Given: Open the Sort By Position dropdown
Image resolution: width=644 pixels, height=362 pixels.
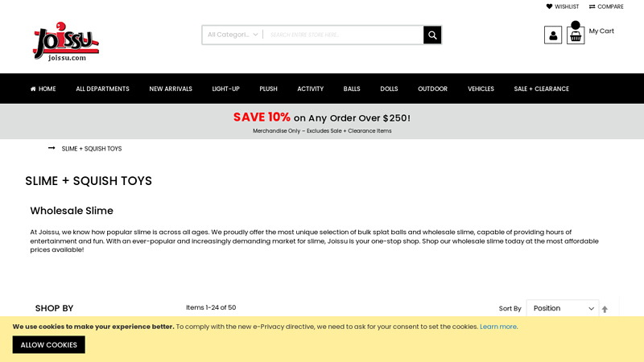Looking at the screenshot, I should click(x=562, y=309).
